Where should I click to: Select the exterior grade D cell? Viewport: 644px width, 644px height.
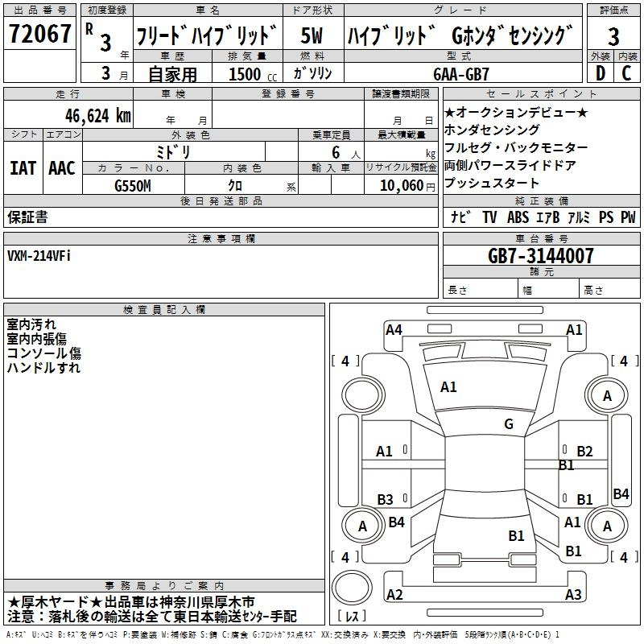[599, 72]
